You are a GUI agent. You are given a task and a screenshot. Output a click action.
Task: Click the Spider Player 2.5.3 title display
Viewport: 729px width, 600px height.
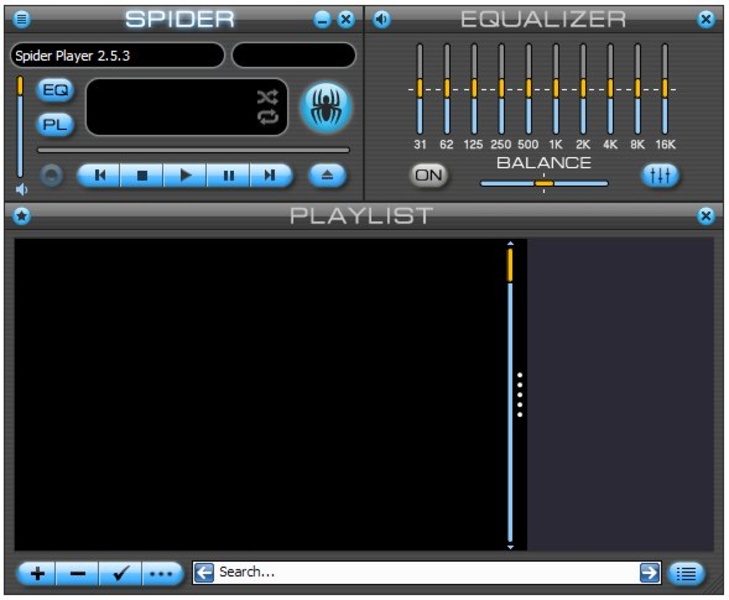point(117,55)
